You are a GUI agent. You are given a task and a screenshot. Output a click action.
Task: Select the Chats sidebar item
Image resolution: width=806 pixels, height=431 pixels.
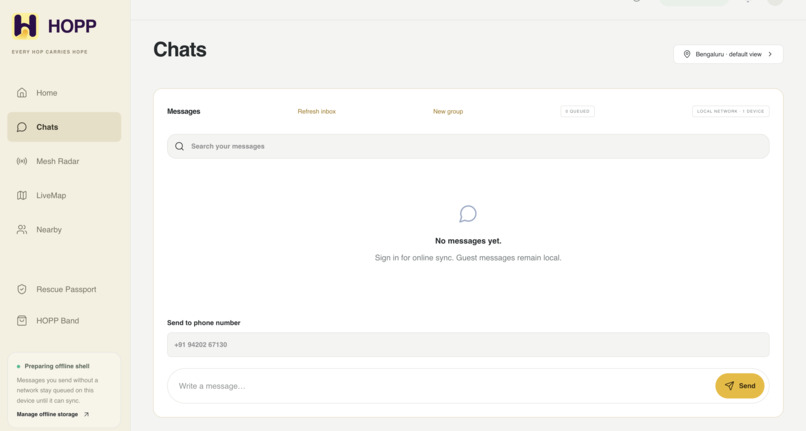click(64, 127)
